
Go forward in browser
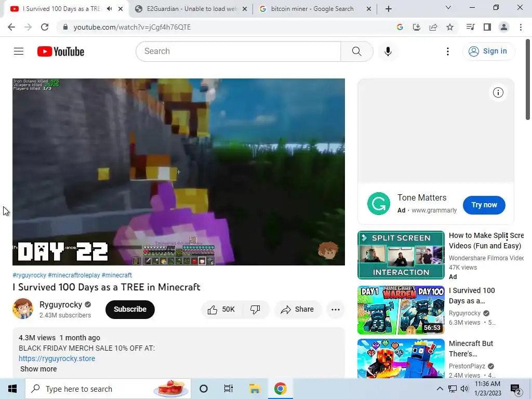(28, 27)
